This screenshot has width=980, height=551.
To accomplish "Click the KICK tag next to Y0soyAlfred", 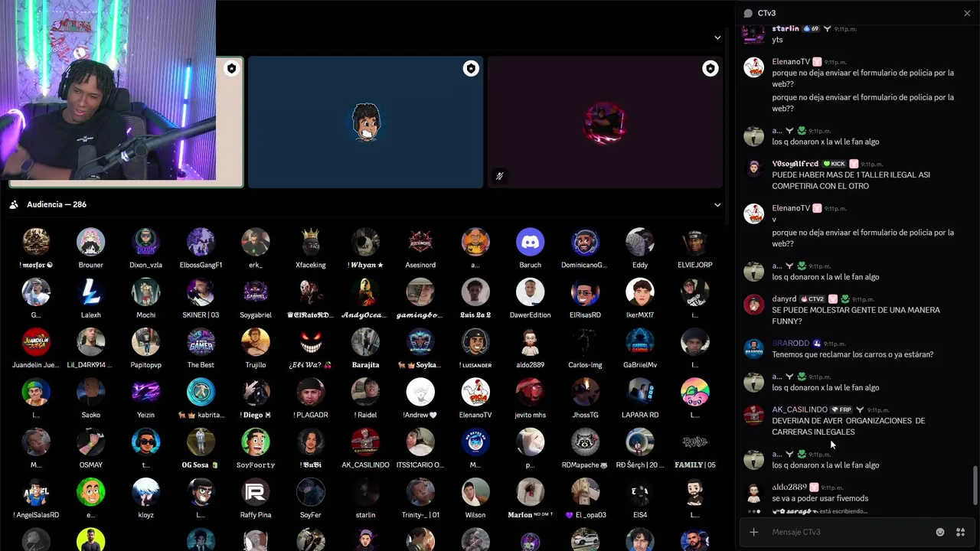I will 835,164.
